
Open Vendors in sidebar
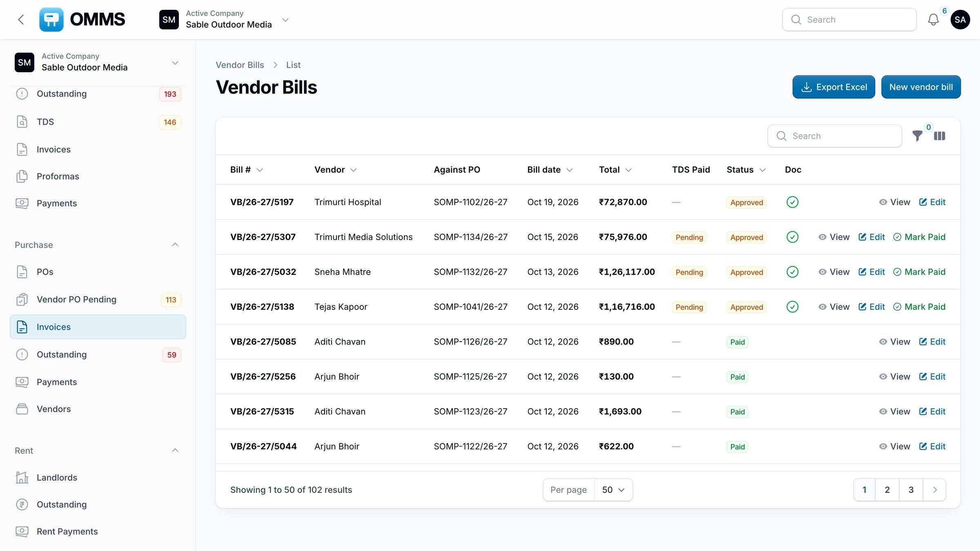coord(98,409)
